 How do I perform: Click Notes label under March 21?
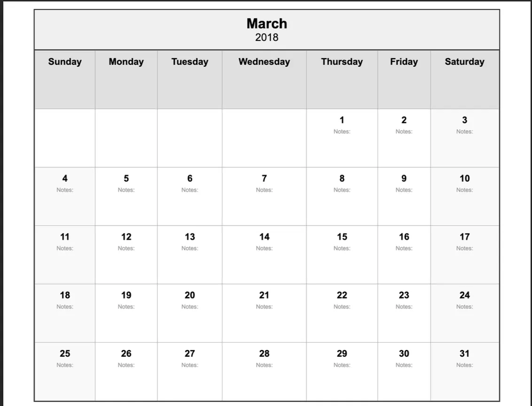click(264, 307)
